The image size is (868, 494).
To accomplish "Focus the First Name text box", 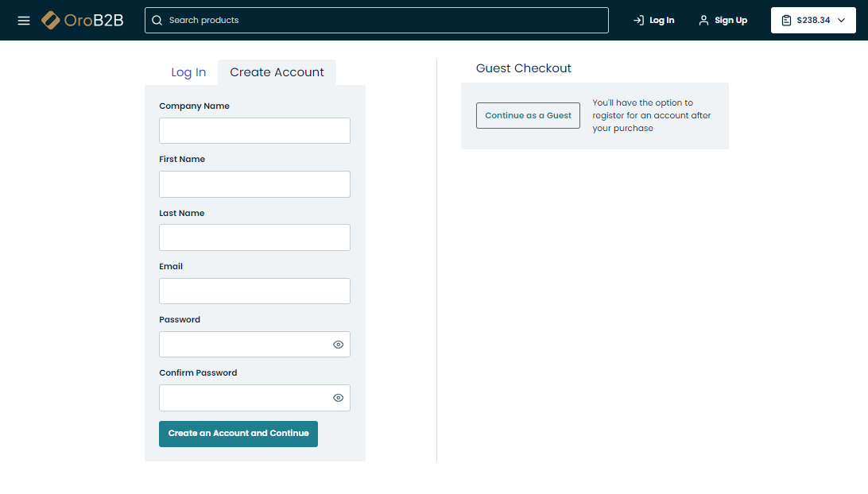I will tap(254, 184).
